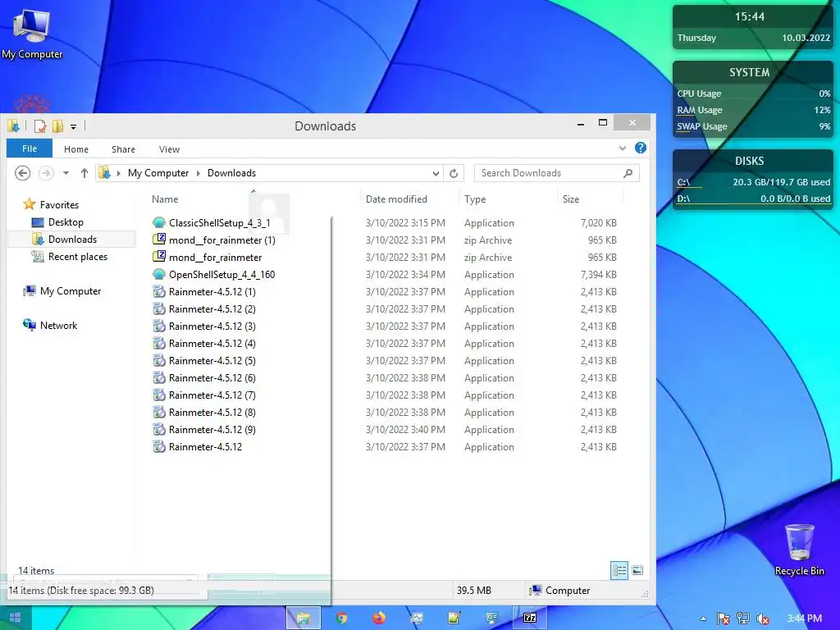Sort by Date modified column header
Viewport: 840px width, 630px height.
[x=396, y=199]
